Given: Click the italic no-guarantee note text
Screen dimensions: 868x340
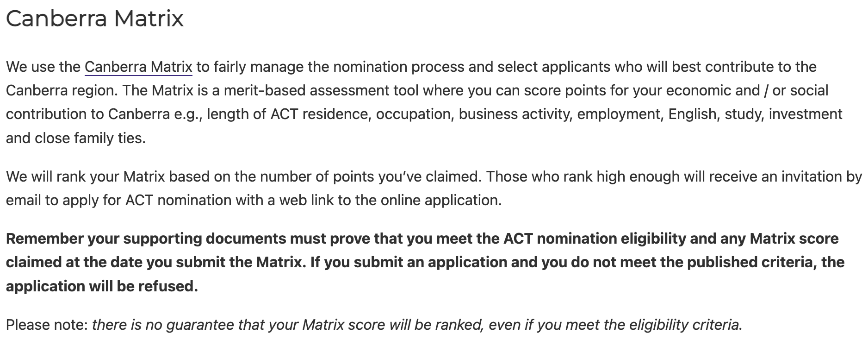Looking at the screenshot, I should point(416,325).
